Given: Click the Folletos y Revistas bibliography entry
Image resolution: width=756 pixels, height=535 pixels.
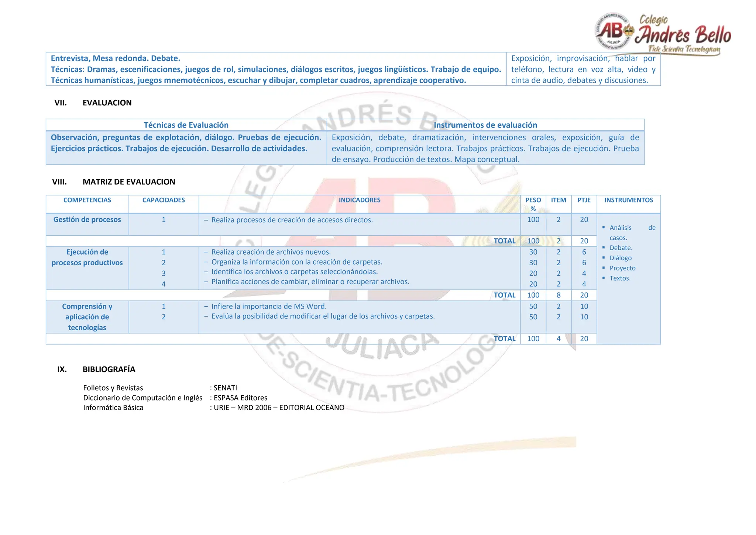Looking at the screenshot, I should point(113,388).
